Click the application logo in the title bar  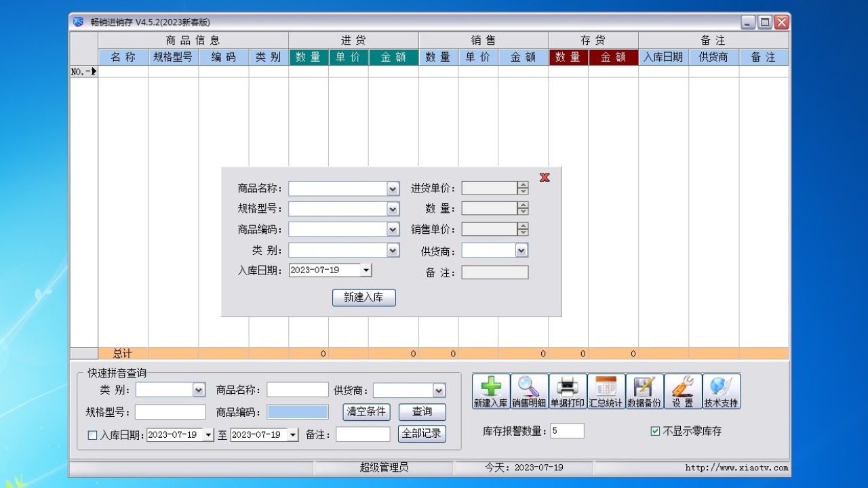point(78,22)
